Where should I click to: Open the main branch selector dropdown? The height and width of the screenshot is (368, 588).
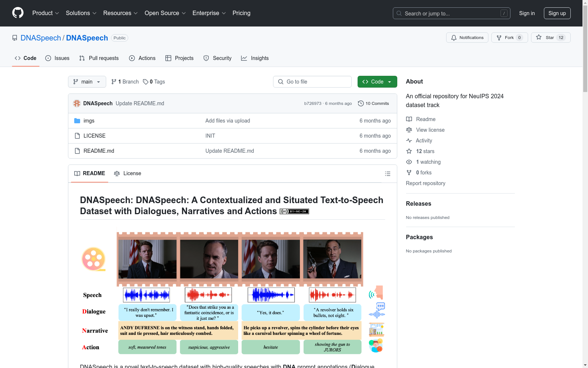pyautogui.click(x=87, y=82)
